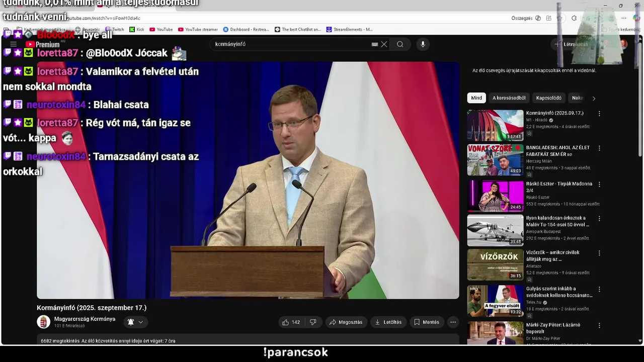Open options menu for BANGLADESH suggestion
Screen dimensions: 644x362
[599, 148]
